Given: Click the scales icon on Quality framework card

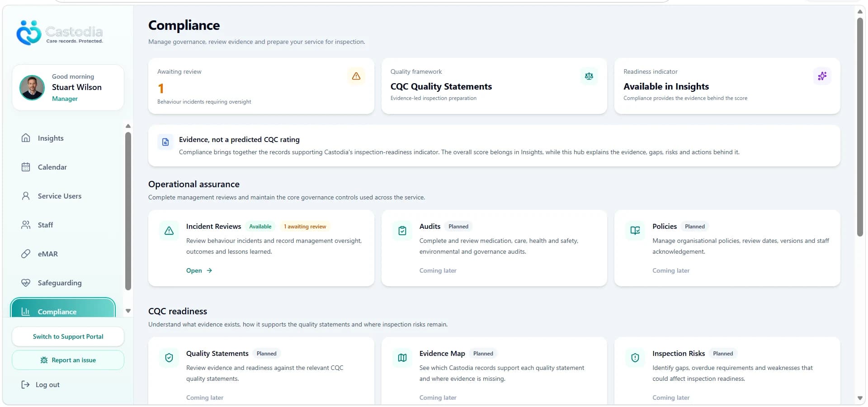Looking at the screenshot, I should tap(589, 76).
